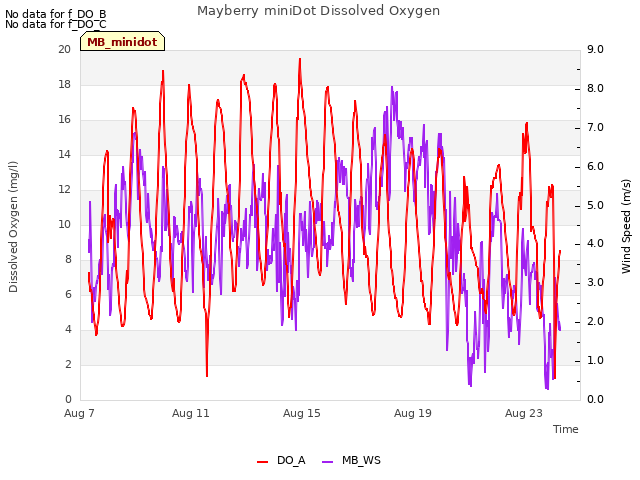Click the 6.0 wind speed tick label
Viewport: 640px width, 480px height.
click(595, 167)
